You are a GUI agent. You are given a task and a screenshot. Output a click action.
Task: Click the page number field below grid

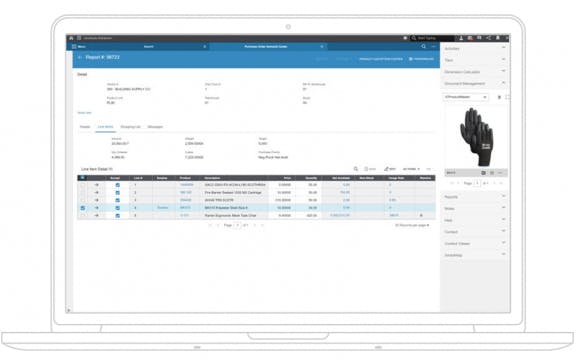238,225
